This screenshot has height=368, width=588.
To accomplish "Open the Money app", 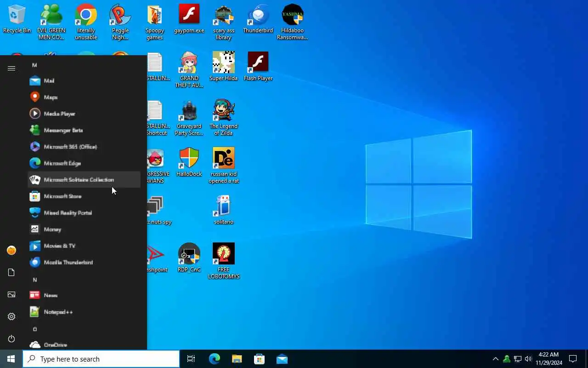I will (x=85, y=230).
